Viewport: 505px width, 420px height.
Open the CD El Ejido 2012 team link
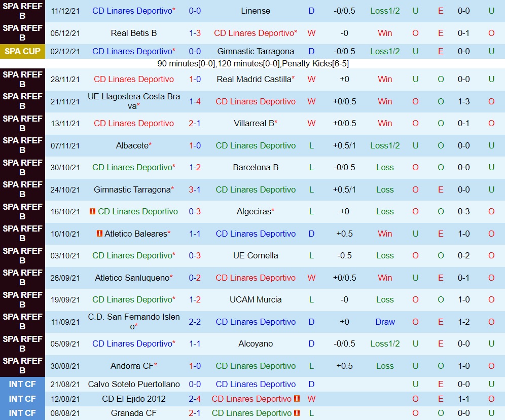(134, 399)
